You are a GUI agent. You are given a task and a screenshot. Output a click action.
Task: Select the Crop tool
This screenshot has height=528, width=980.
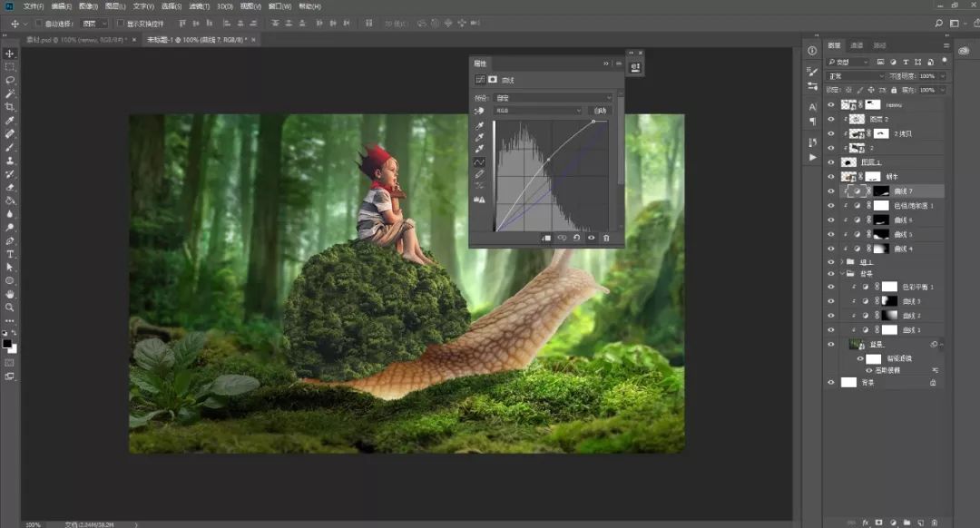click(x=10, y=107)
